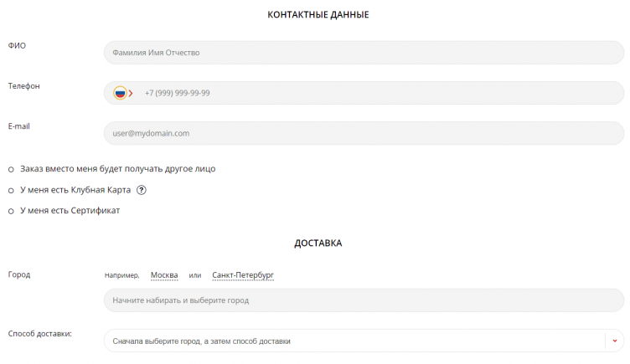The width and height of the screenshot is (630, 364).
Task: Click the E-mail input with user@mydomain.com placeholder
Action: click(x=364, y=133)
